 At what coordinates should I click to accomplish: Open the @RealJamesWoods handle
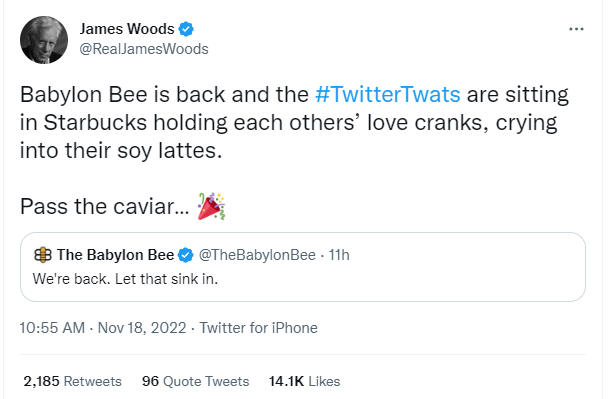(144, 49)
